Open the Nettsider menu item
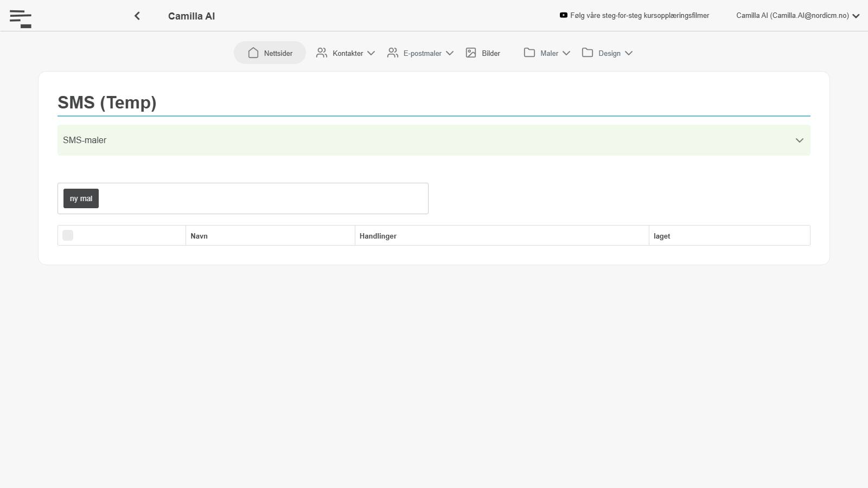 (270, 53)
